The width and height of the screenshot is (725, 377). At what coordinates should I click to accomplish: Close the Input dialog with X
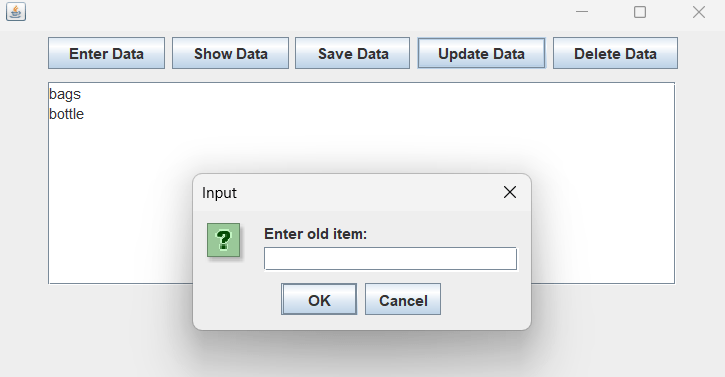510,192
